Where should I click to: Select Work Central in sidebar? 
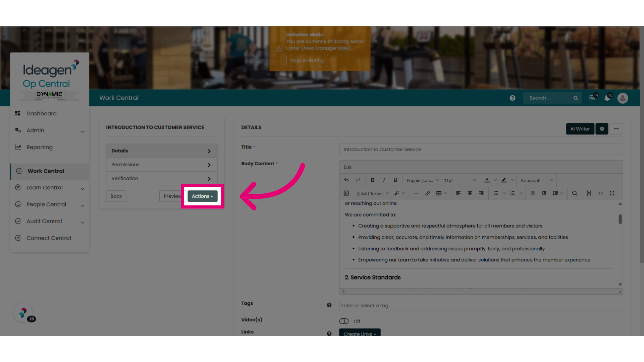50,171
